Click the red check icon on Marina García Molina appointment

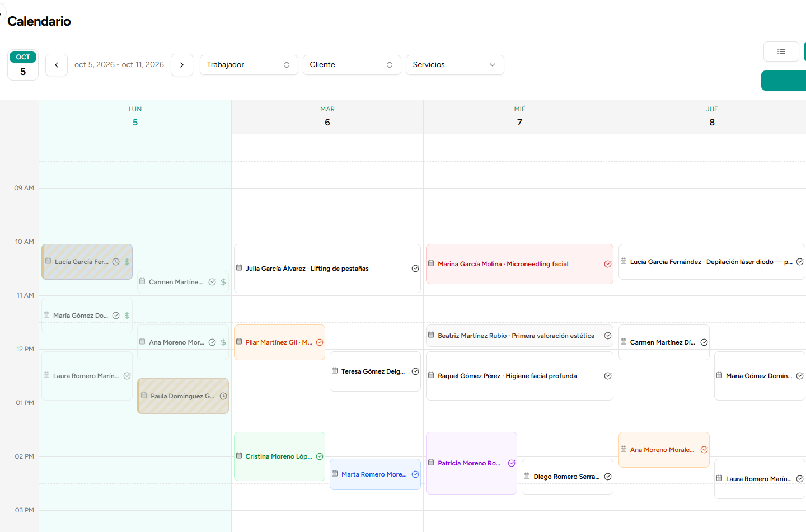(608, 264)
